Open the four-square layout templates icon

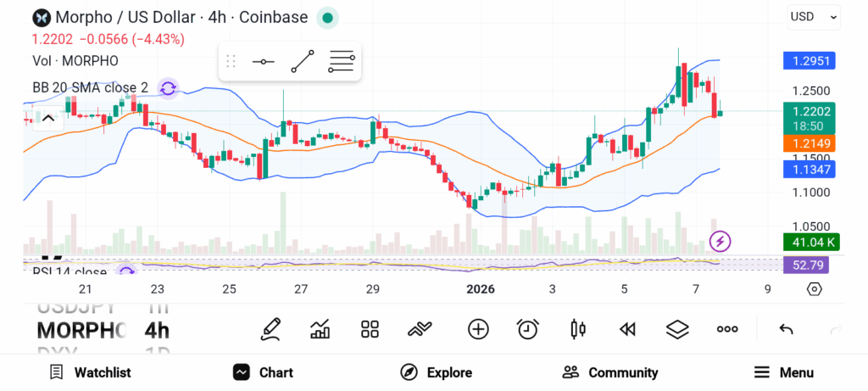click(370, 329)
